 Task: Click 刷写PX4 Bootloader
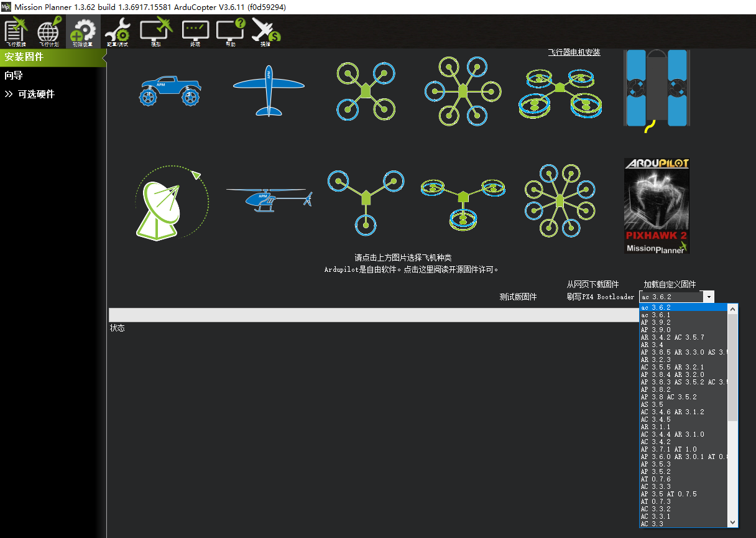[600, 297]
